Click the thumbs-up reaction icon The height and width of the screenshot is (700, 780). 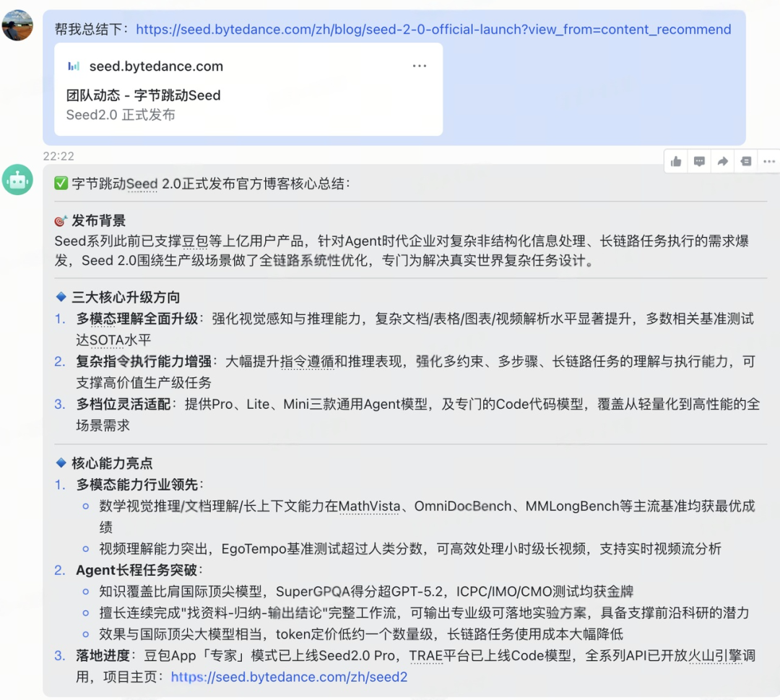pos(675,161)
